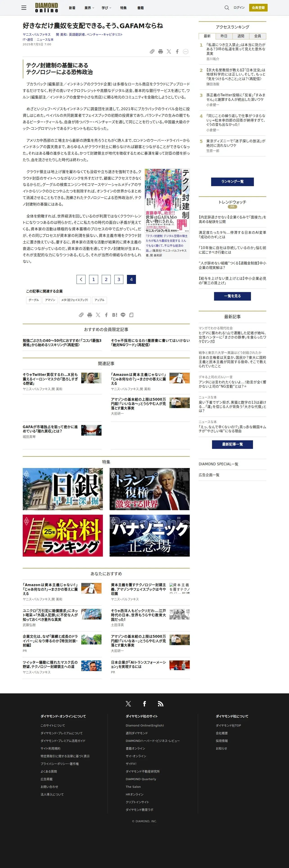This screenshot has height=868, width=289.
Task: Click the ニュースな本 link beside IT・通信
Action: coord(45,39)
